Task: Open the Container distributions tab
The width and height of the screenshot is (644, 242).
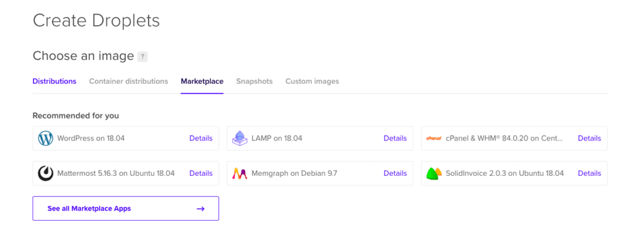Action: 128,81
